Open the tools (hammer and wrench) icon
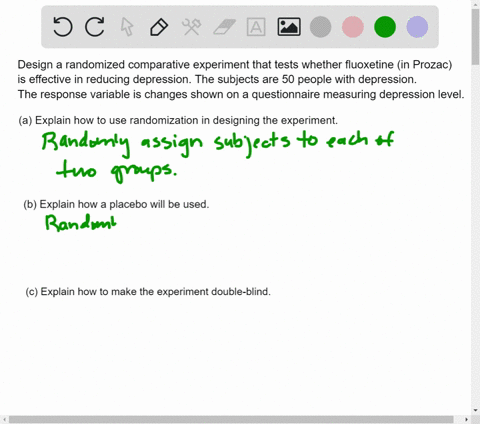 pyautogui.click(x=191, y=27)
